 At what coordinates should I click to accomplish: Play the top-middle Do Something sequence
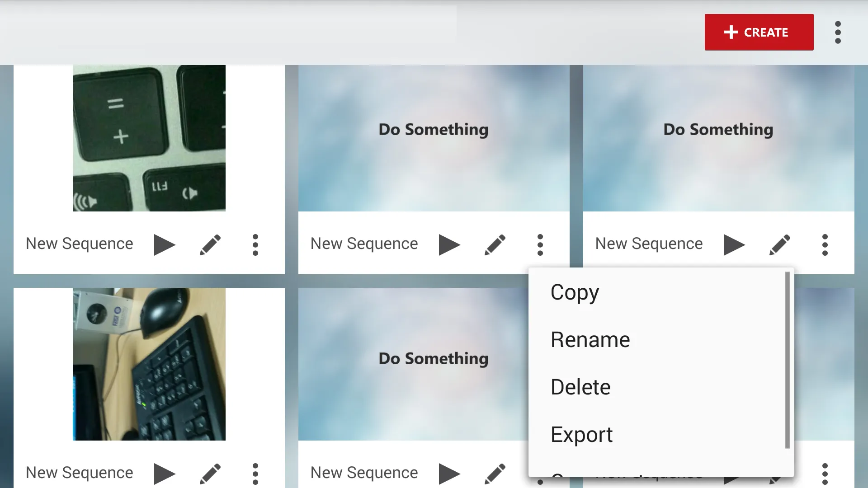pos(449,245)
